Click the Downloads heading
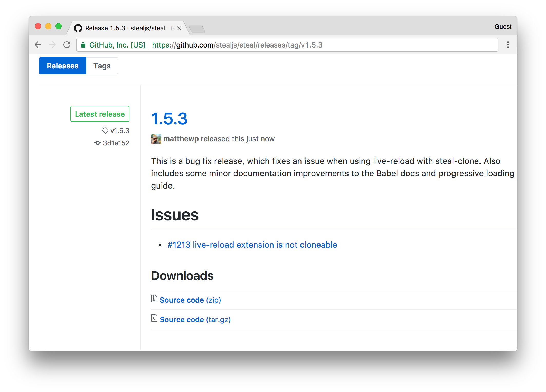 [182, 276]
